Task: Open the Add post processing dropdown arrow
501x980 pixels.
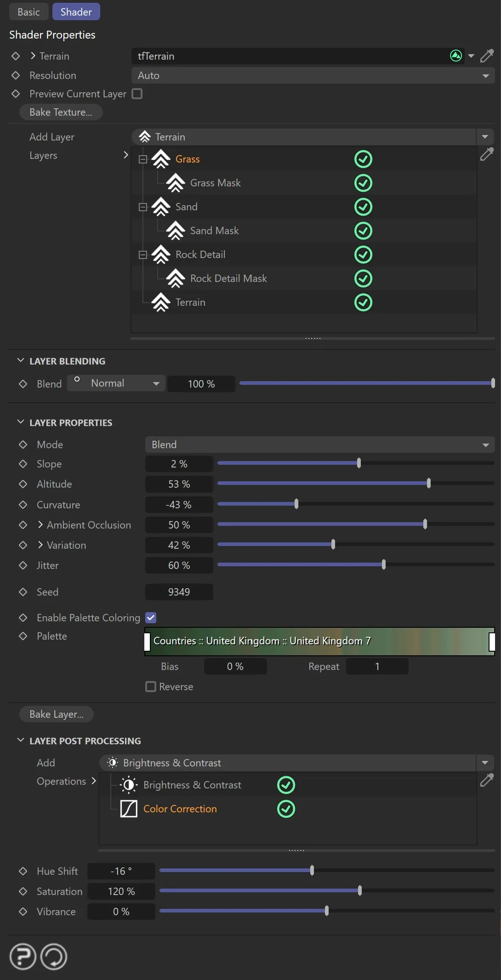Action: (485, 763)
